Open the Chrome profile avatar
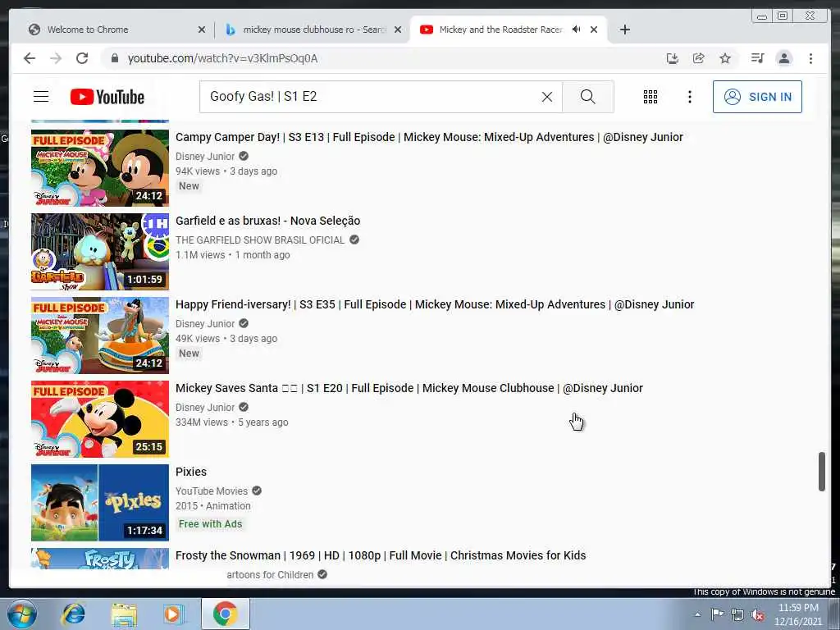The width and height of the screenshot is (840, 630). coord(783,58)
